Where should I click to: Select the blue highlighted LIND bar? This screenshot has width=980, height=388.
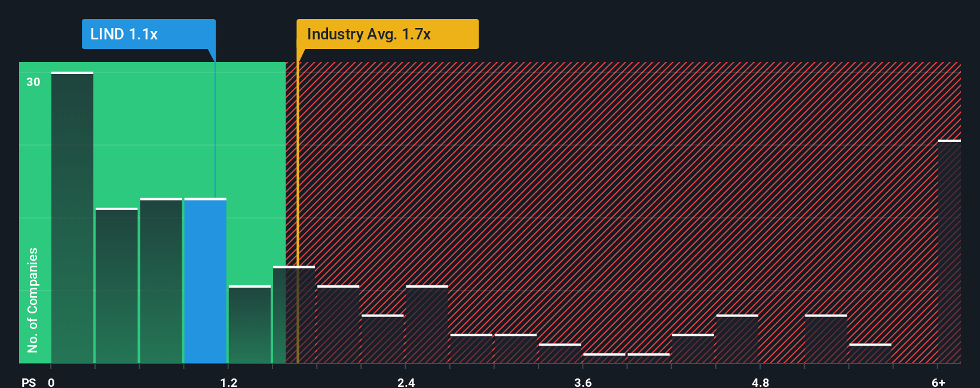[206, 281]
